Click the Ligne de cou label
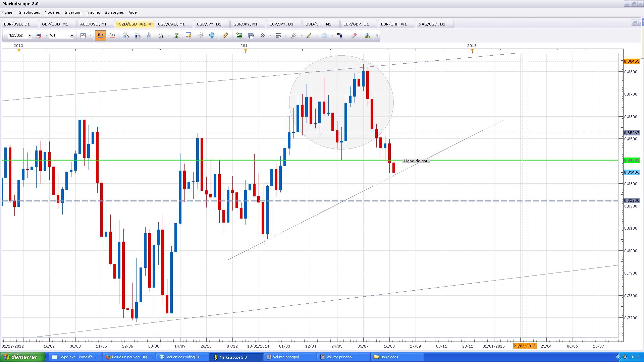 click(x=416, y=161)
